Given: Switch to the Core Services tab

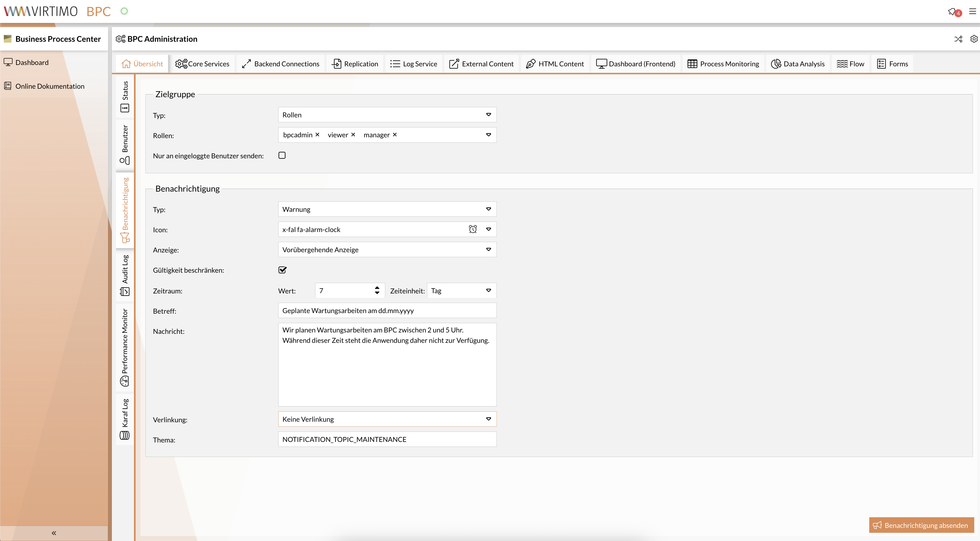Looking at the screenshot, I should (x=202, y=64).
